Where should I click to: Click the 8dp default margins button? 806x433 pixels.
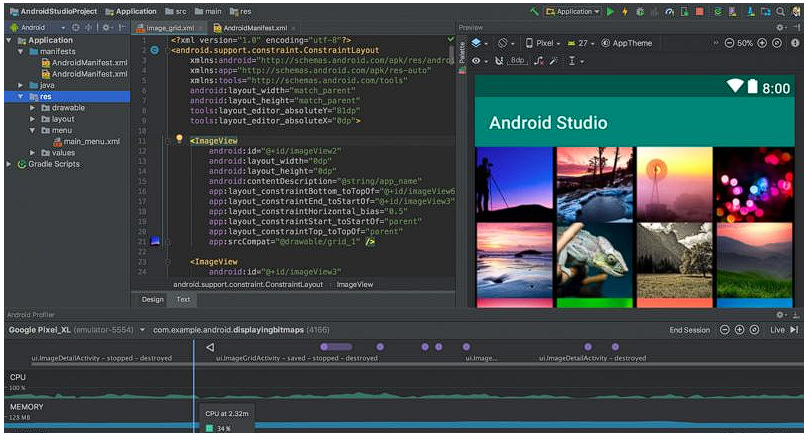coord(518,61)
